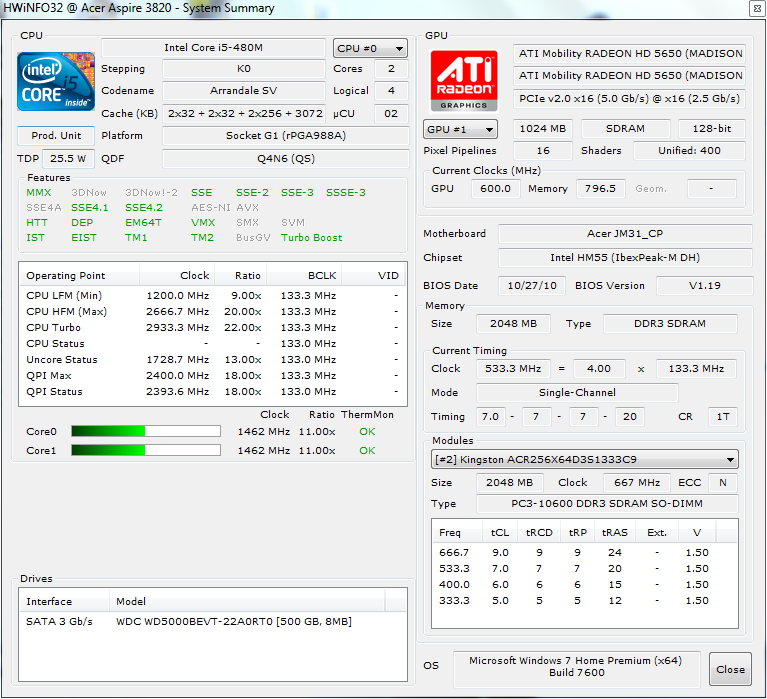Click the Unified: 400 shaders field
This screenshot has height=699, width=767.
coord(689,151)
